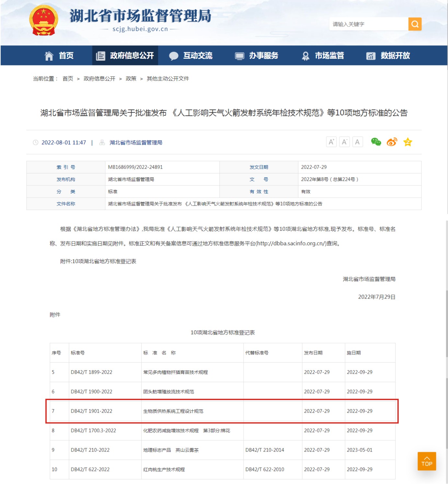Image resolution: width=448 pixels, height=484 pixels.
Task: Select the highlighted DB42/T 1901-2022 table row
Action: click(224, 411)
